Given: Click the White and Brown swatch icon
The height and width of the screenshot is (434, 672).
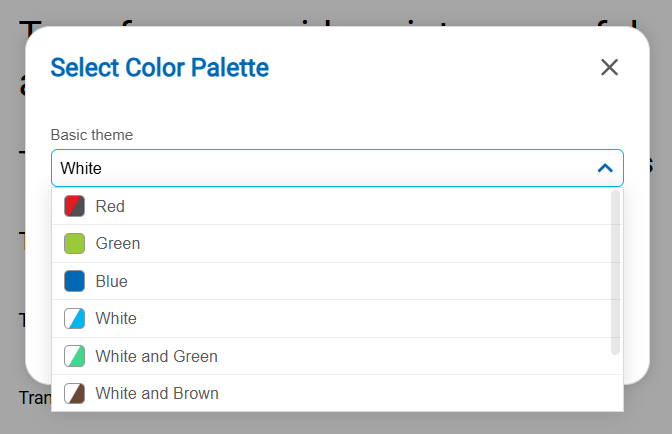Looking at the screenshot, I should pos(74,393).
